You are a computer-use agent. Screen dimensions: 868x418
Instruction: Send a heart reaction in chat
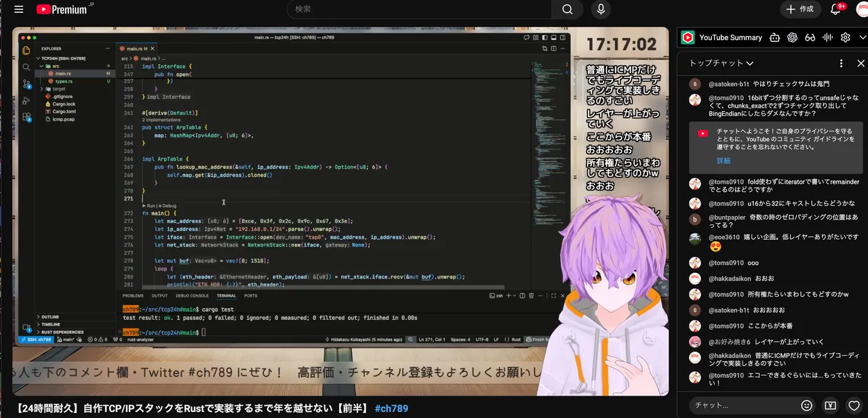(854, 405)
